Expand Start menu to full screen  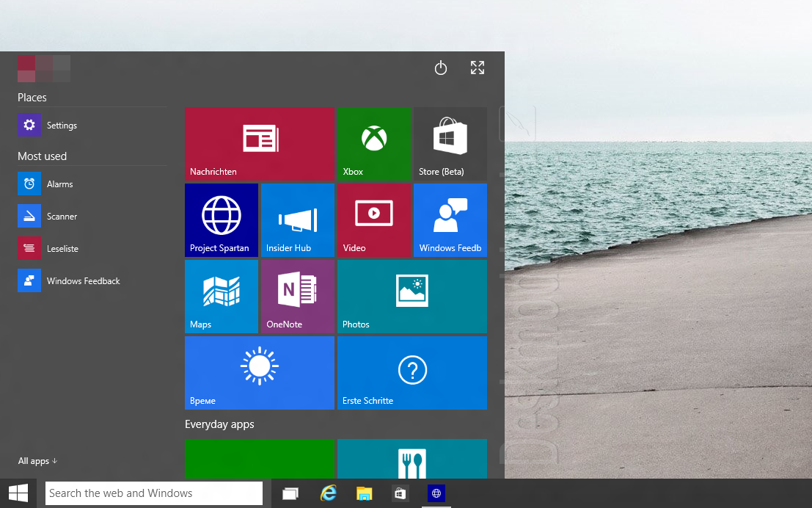pyautogui.click(x=478, y=68)
